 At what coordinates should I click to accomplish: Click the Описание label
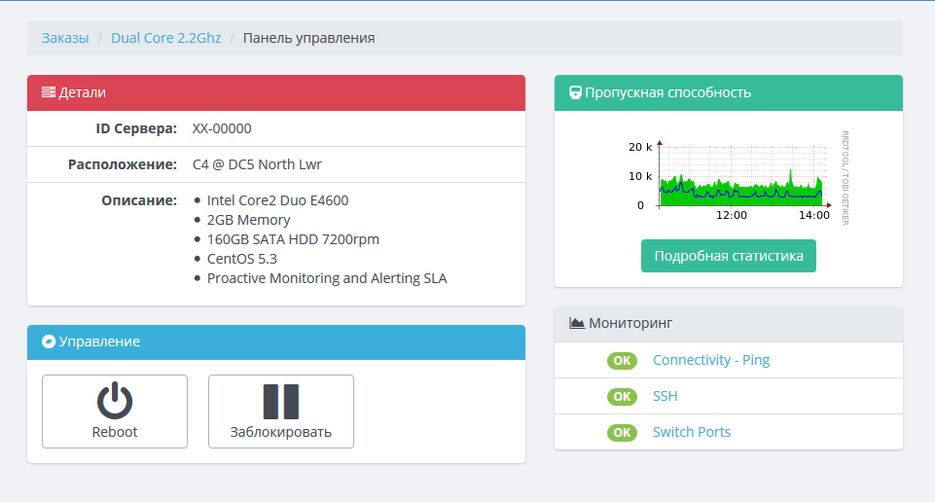pos(139,200)
